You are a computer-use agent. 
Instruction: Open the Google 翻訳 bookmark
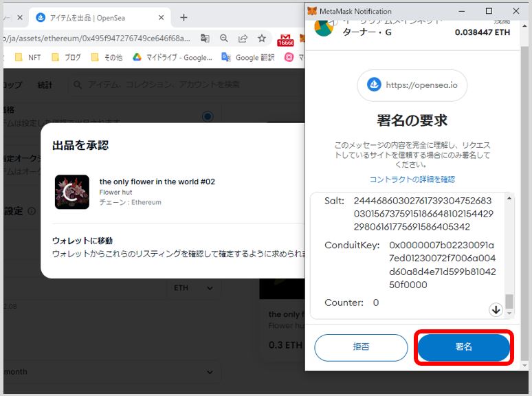pyautogui.click(x=247, y=57)
